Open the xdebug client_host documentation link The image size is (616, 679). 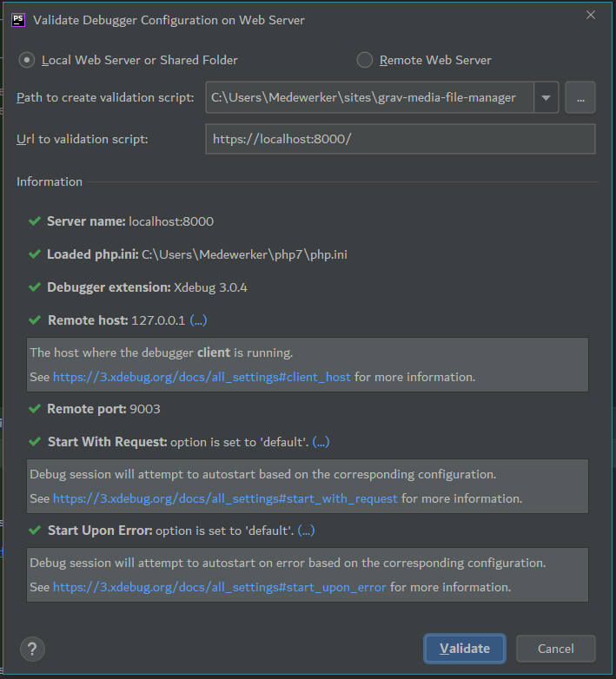202,377
